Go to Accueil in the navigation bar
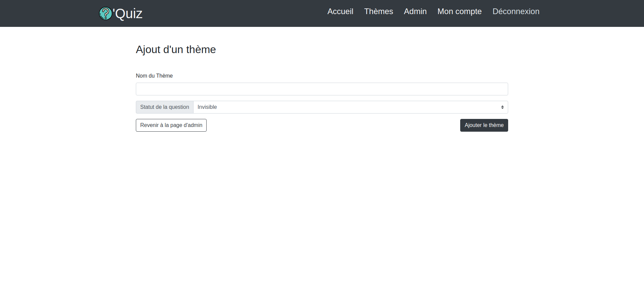 tap(340, 11)
